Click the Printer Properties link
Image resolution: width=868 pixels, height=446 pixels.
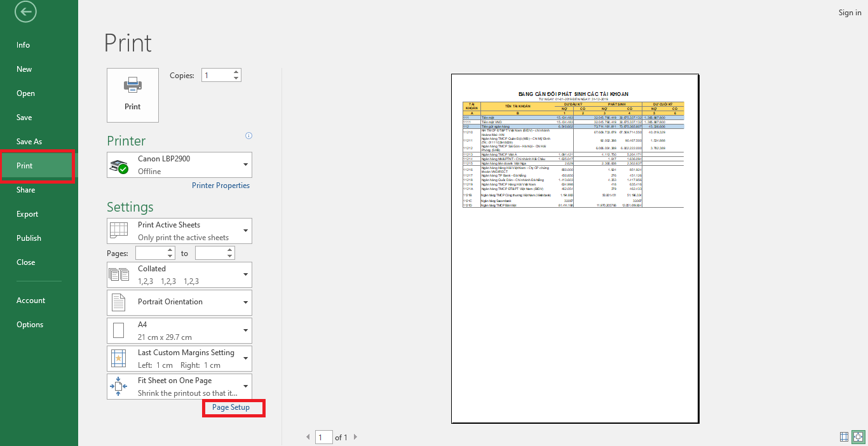[220, 186]
